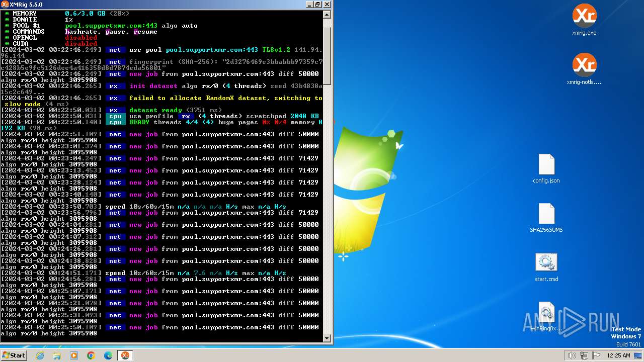
Task: Launch Windows Media Player from taskbar
Action: point(74,355)
